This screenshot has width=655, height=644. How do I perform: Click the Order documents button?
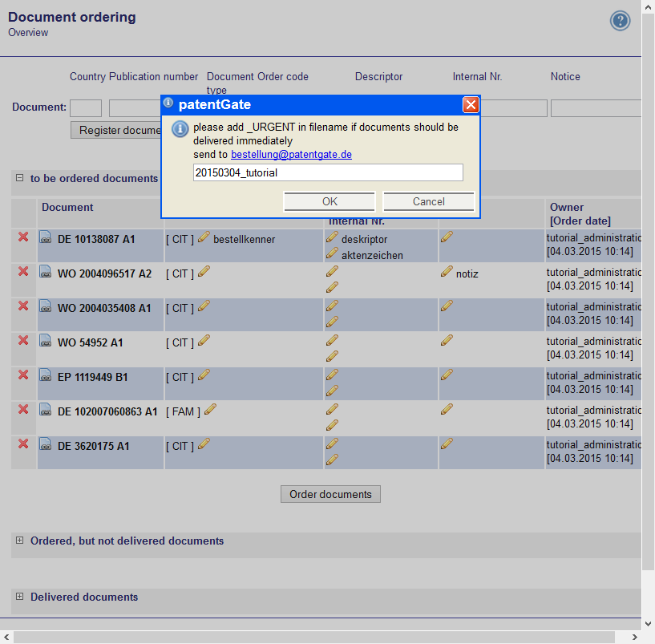click(x=330, y=494)
